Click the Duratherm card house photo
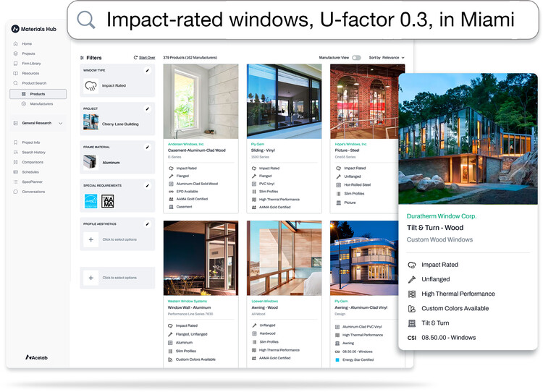Viewport: 543px width, 392px height. 468,139
